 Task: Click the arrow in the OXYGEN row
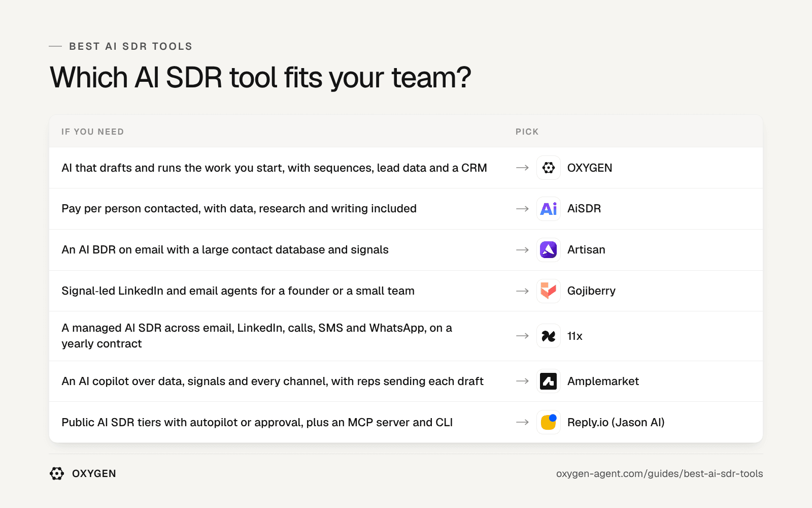523,168
